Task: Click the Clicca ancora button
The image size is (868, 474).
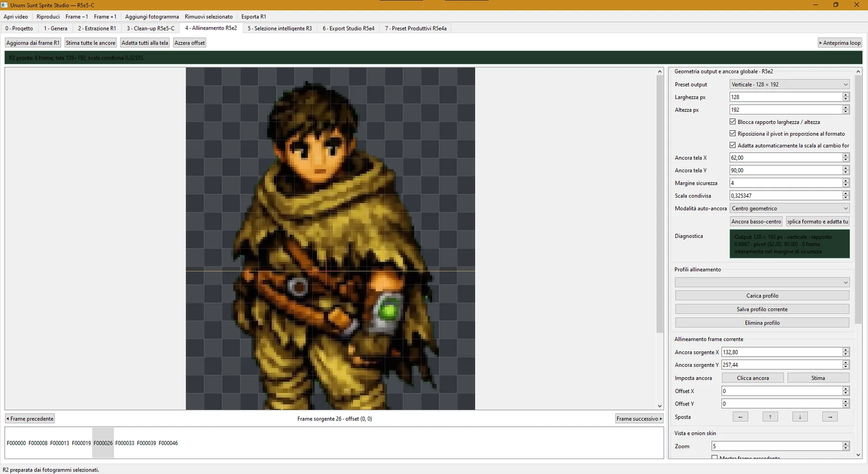Action: [x=753, y=378]
